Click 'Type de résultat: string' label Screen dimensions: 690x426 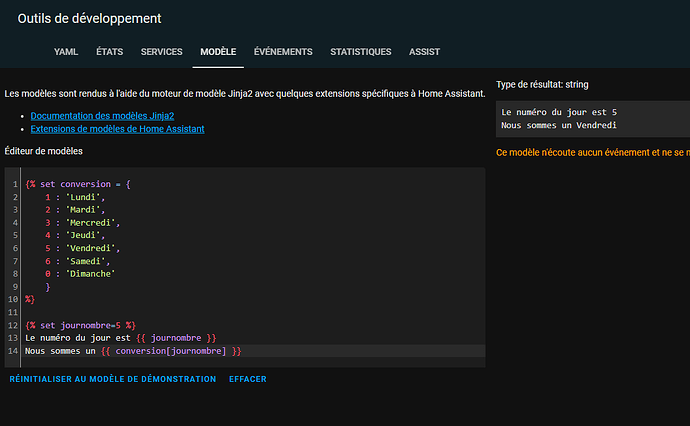click(542, 84)
